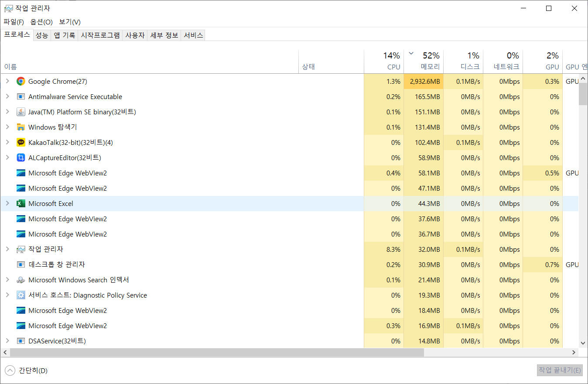Click the 2,932.6MB memory value
The height and width of the screenshot is (384, 588).
click(x=425, y=82)
